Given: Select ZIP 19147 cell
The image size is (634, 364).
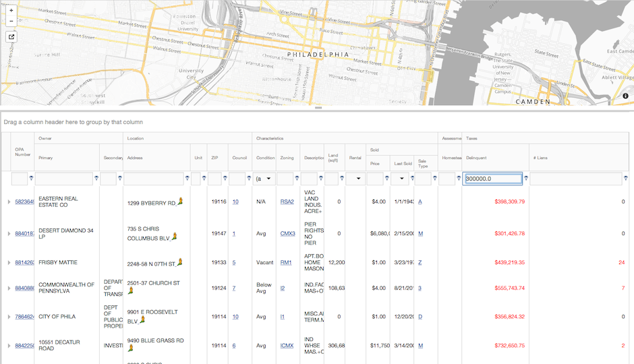Looking at the screenshot, I should (219, 233).
